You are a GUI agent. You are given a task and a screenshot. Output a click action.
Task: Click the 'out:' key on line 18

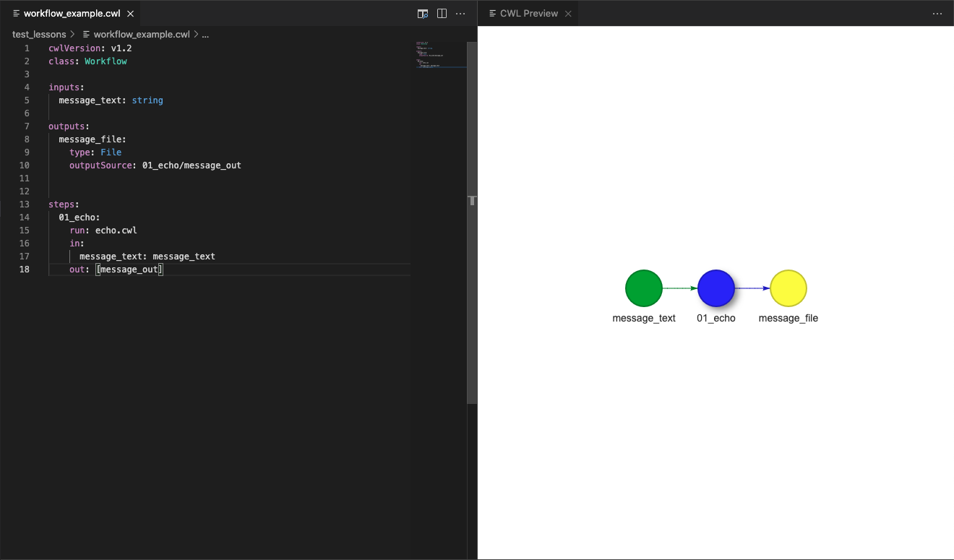[x=79, y=270]
